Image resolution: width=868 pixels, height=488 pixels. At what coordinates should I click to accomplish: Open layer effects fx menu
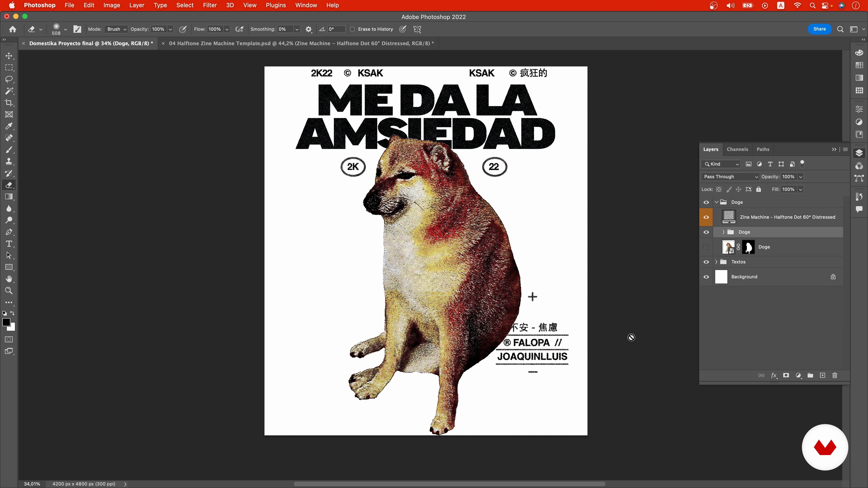[774, 375]
